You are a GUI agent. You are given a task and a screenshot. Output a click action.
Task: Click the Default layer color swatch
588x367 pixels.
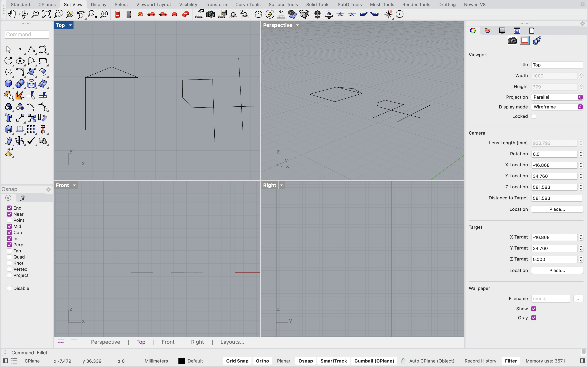coord(181,361)
